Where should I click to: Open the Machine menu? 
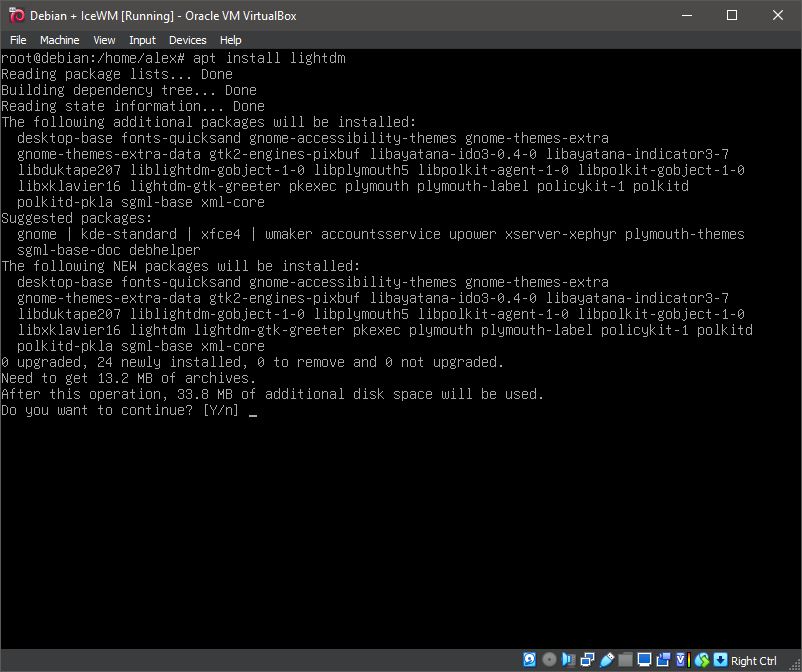tap(61, 40)
